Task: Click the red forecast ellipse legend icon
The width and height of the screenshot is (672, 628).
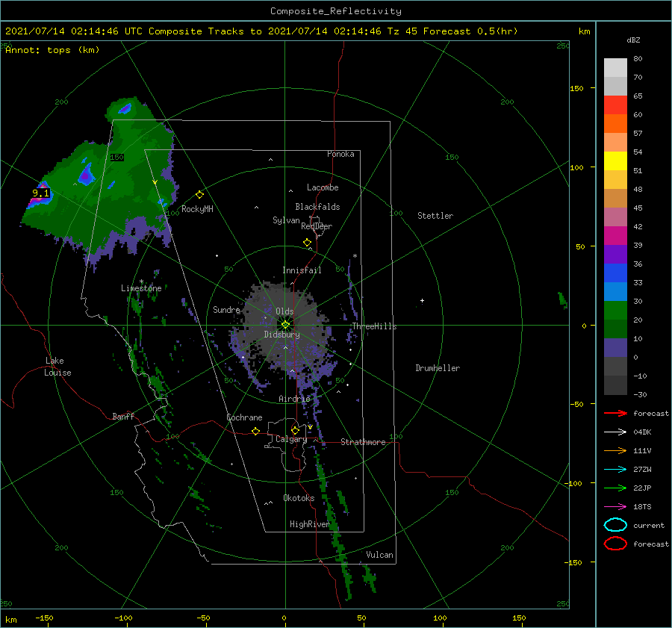Action: point(615,544)
